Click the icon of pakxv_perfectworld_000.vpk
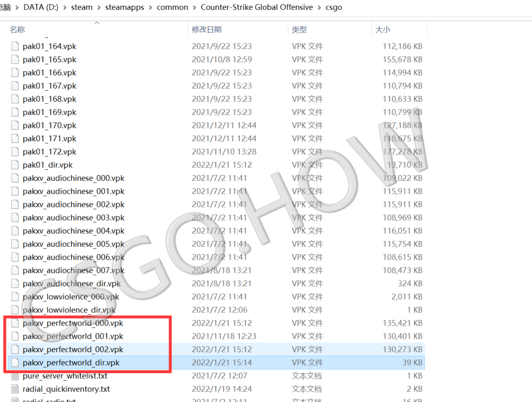Screen dimensions: 532x402 (15, 323)
